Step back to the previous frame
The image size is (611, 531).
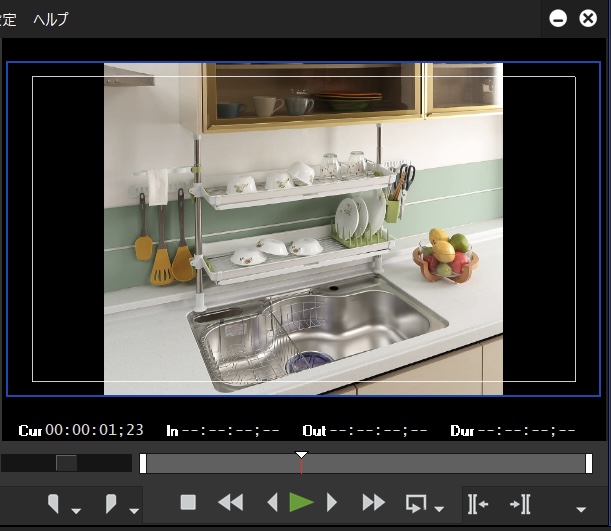271,503
